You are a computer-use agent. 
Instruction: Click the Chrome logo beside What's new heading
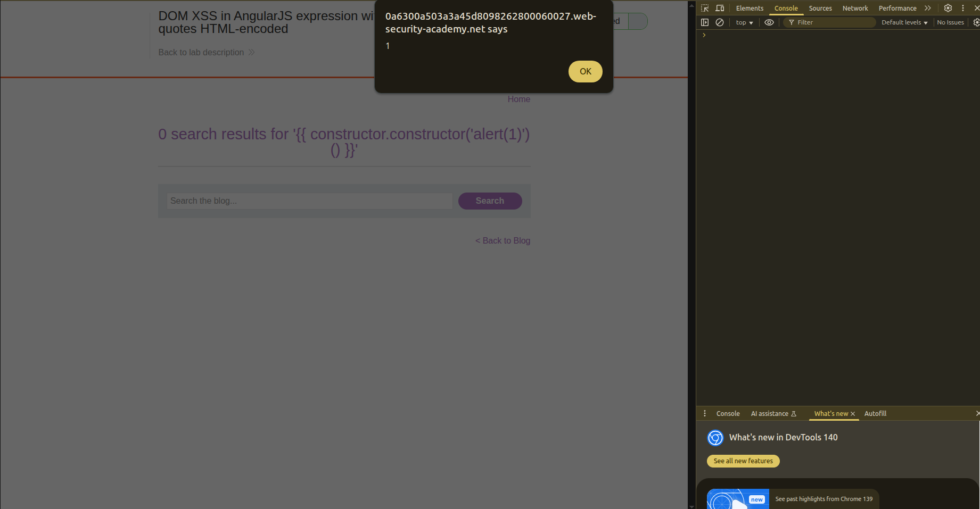[x=715, y=438]
